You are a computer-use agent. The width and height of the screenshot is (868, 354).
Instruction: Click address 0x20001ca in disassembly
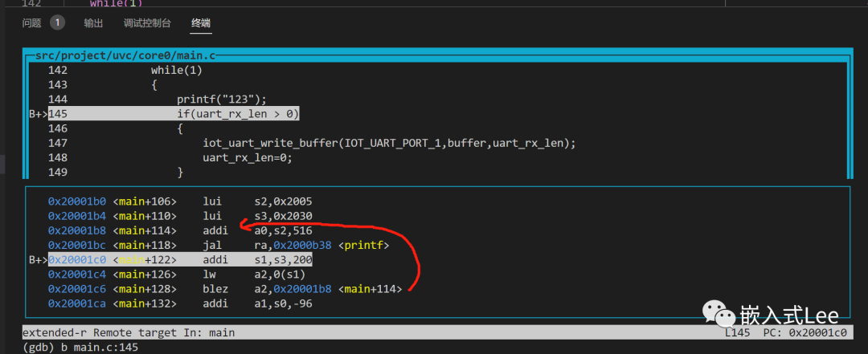[x=79, y=303]
